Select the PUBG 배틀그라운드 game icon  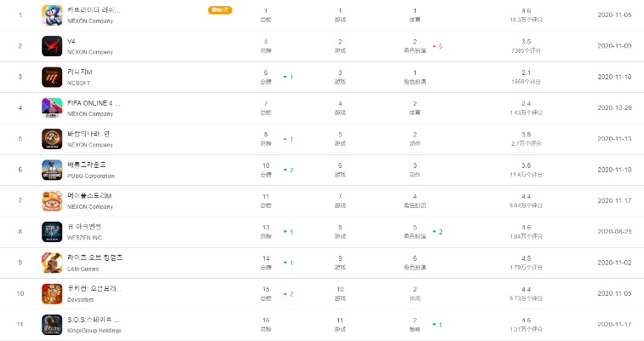[x=51, y=170]
